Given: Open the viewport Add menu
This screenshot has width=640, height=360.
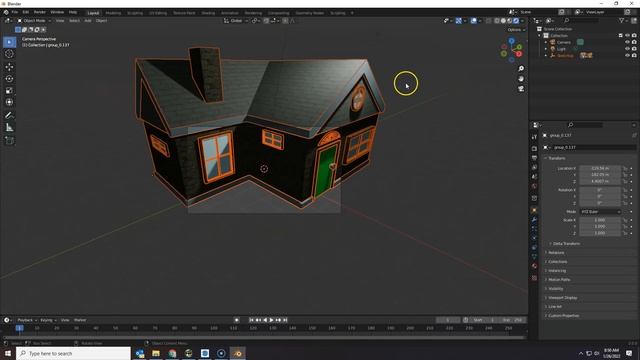Looking at the screenshot, I should point(88,20).
